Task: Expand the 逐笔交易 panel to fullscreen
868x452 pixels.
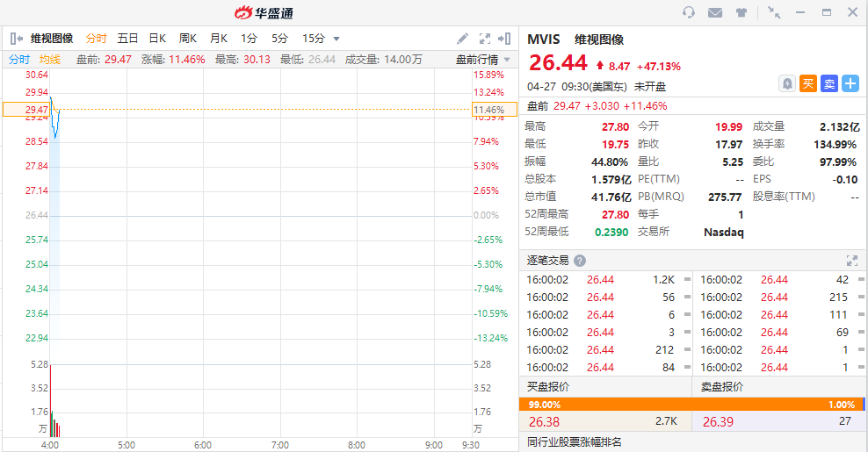Action: tap(851, 261)
